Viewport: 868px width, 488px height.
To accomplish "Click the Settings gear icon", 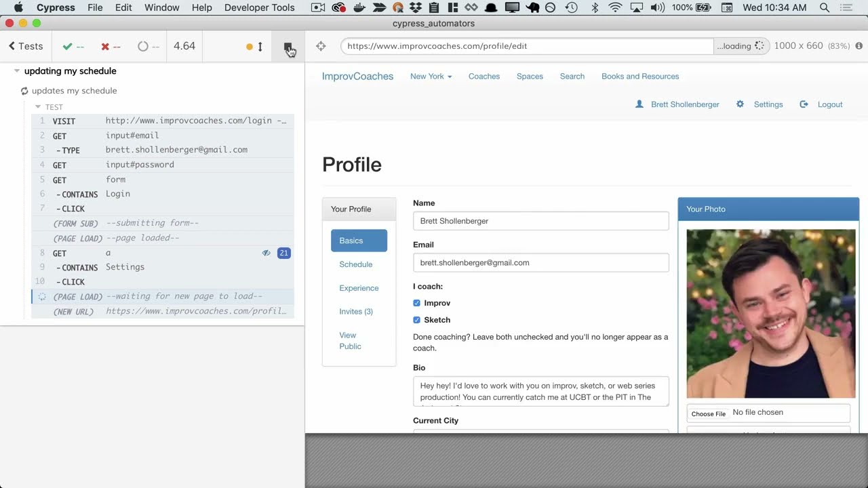I will (x=740, y=104).
